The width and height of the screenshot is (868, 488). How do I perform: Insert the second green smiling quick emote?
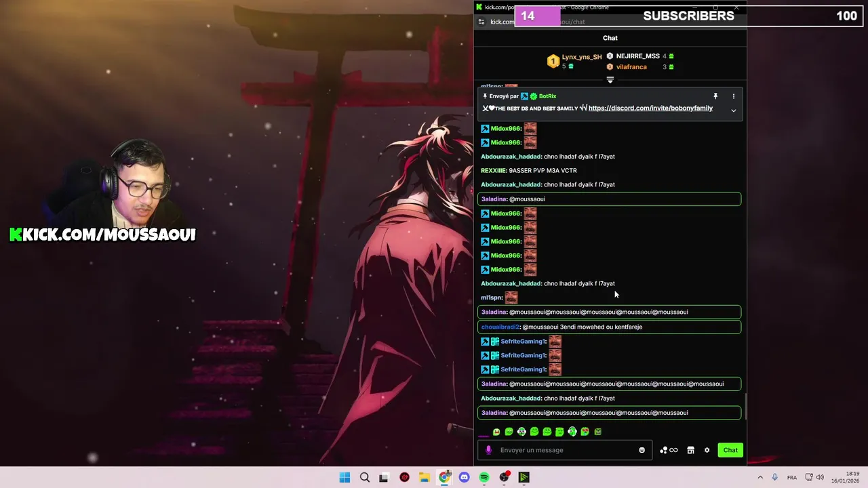pyautogui.click(x=509, y=432)
